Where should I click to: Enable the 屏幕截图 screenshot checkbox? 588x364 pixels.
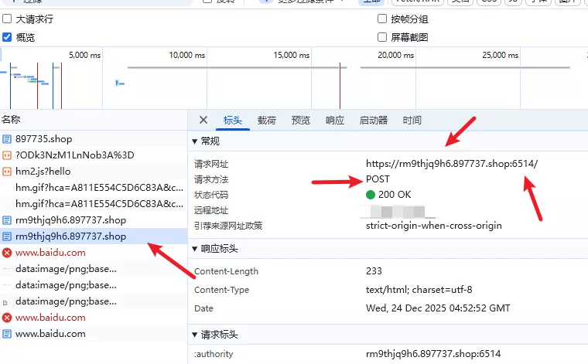382,37
